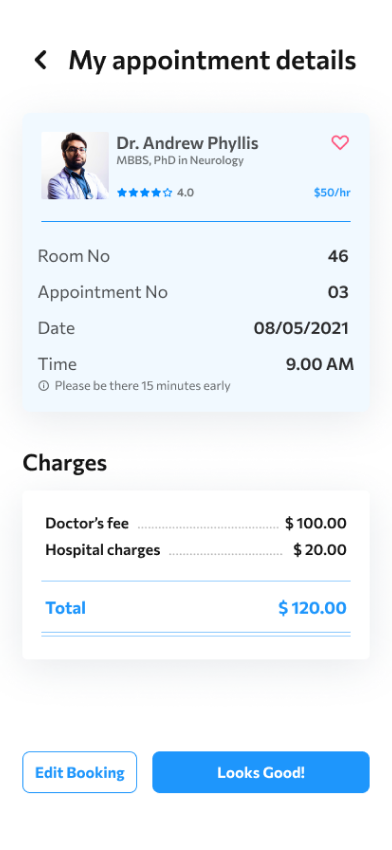Screen dimensions: 392x850
Task: Go back using the left chevron arrow
Action: [41, 60]
